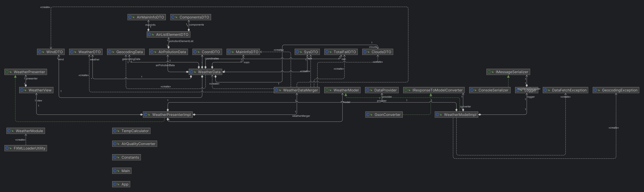Click the AirMainInfoDTO class icon
644x192 pixels.
pyautogui.click(x=130, y=17)
